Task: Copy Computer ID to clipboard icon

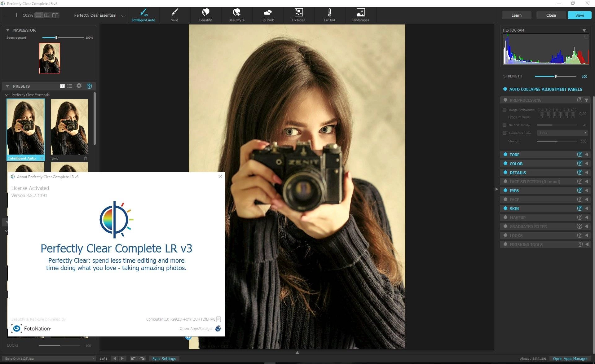Action: pyautogui.click(x=218, y=319)
